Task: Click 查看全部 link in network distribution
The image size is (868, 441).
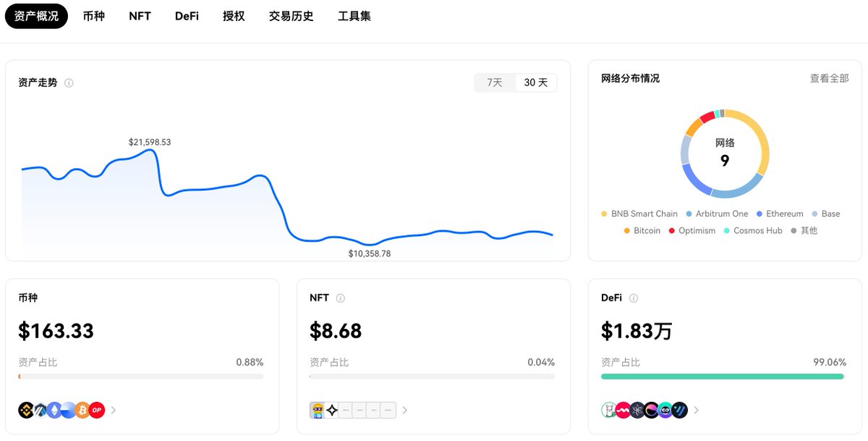Action: tap(829, 78)
